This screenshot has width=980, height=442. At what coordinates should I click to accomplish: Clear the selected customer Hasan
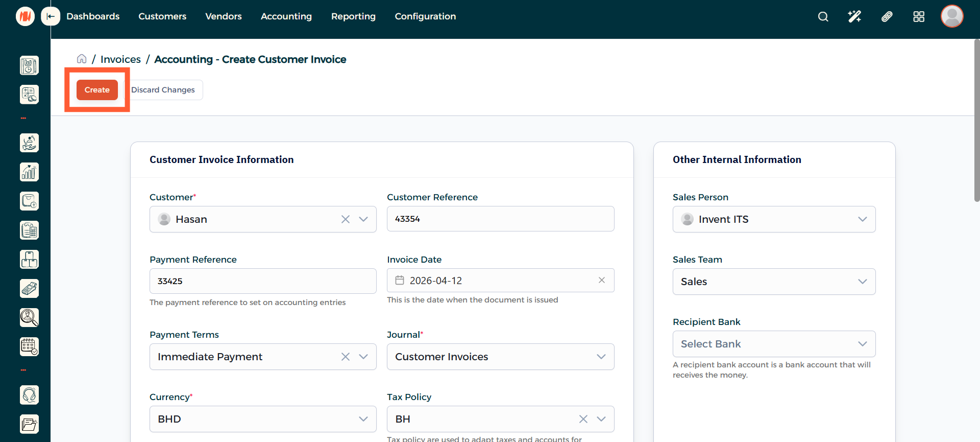click(346, 219)
